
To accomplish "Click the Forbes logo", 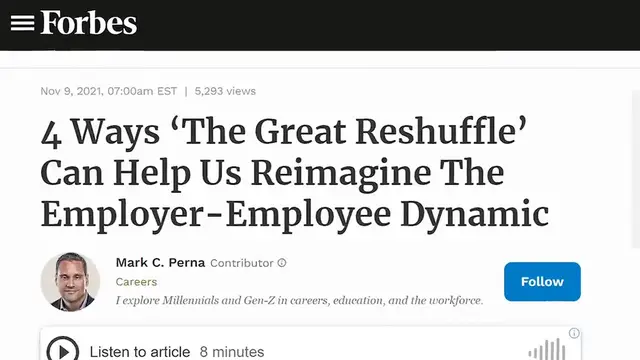I will pos(89,23).
